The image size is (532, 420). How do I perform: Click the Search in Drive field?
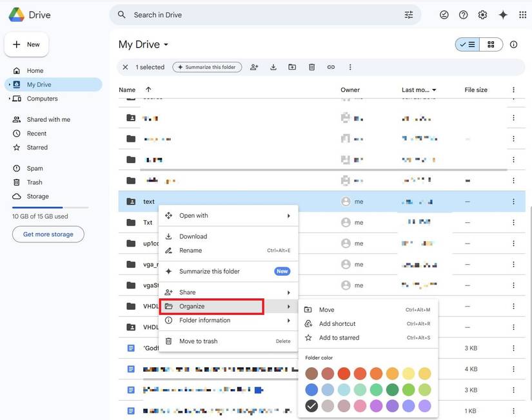(x=265, y=15)
